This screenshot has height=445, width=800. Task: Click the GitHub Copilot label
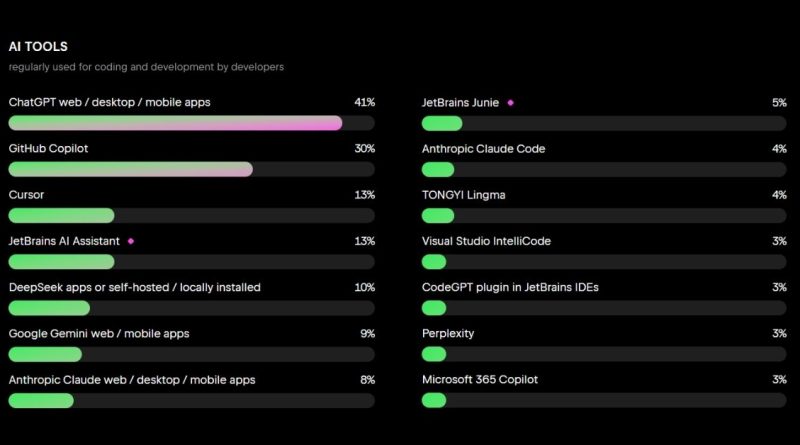tap(48, 148)
